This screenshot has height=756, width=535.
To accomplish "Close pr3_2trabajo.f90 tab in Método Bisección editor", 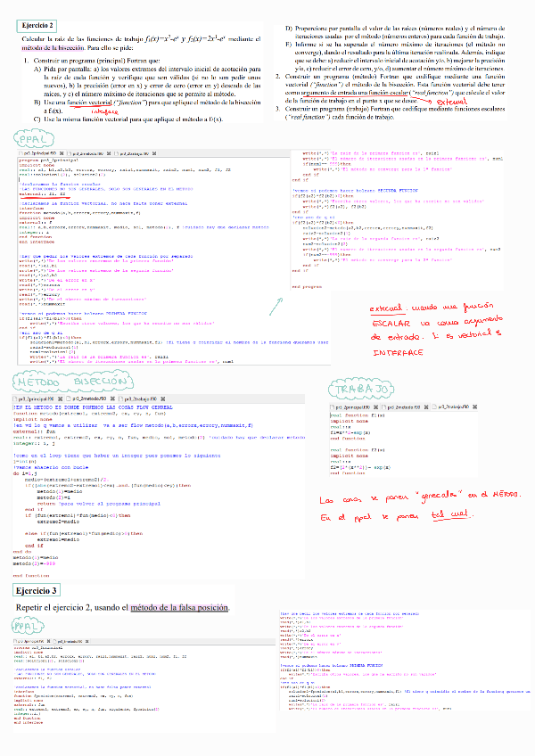I will coord(162,399).
